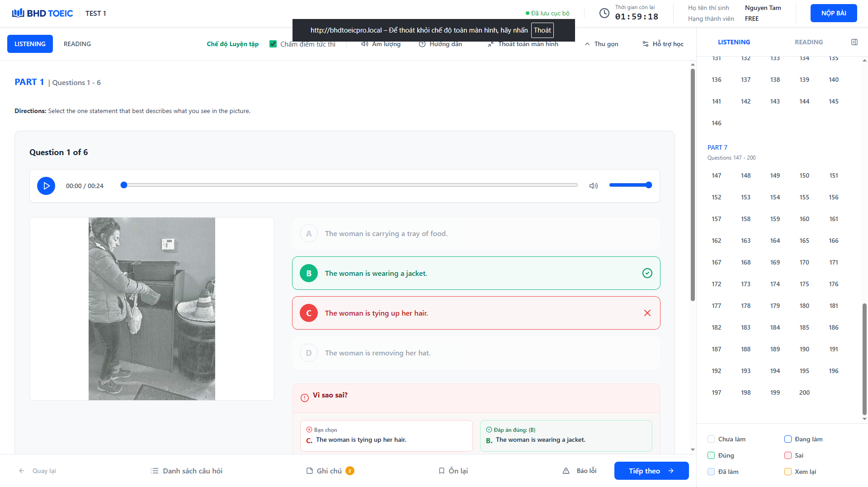Submit the test with NỘP BÀI

[x=834, y=13]
